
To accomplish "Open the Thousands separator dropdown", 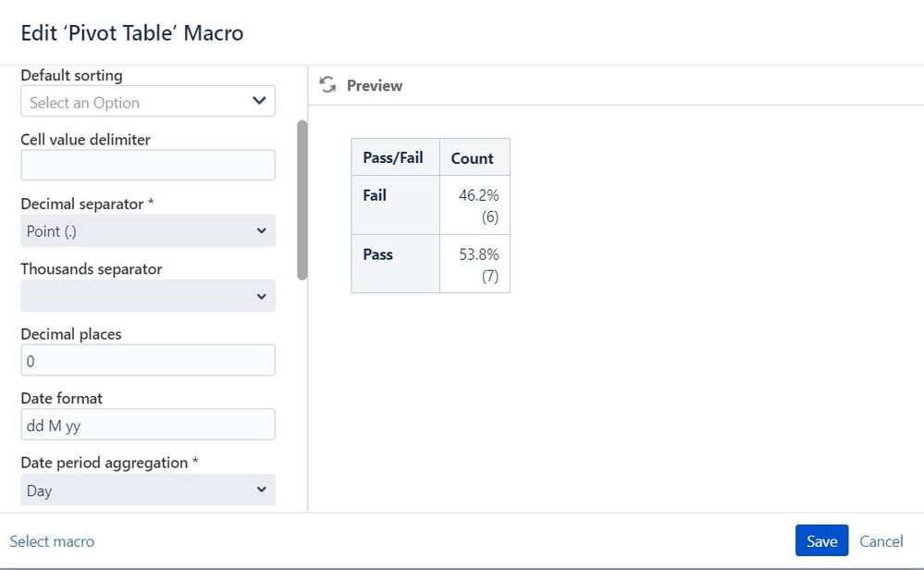I will 147,295.
